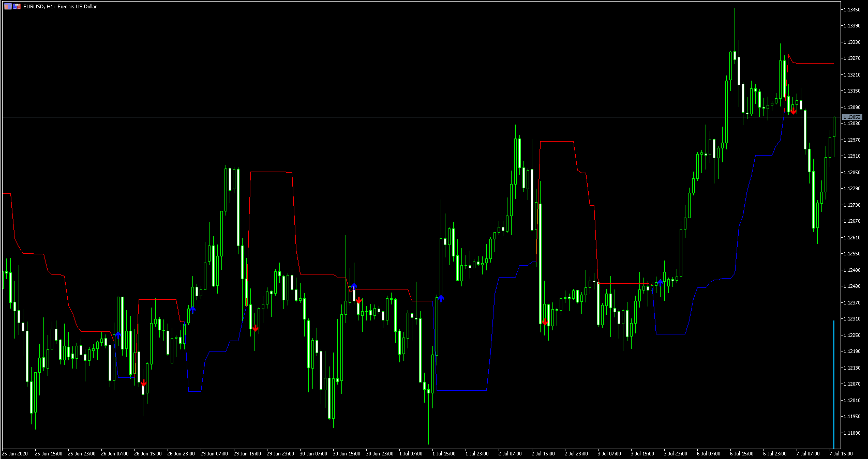Screen dimensions: 868x459
Task: Click the 7 Jul 15:00 time label
Action: pyautogui.click(x=841, y=454)
